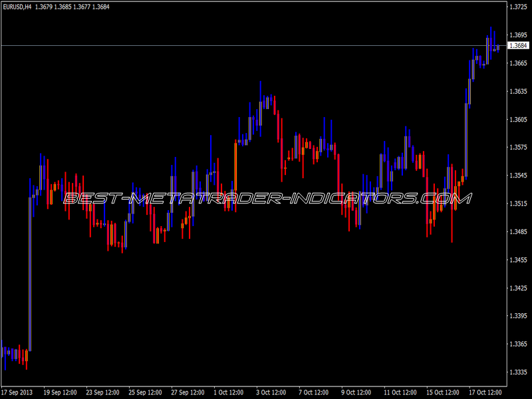The width and height of the screenshot is (532, 399).
Task: Select the 1 Oct 12:00 time label
Action: pos(229,392)
